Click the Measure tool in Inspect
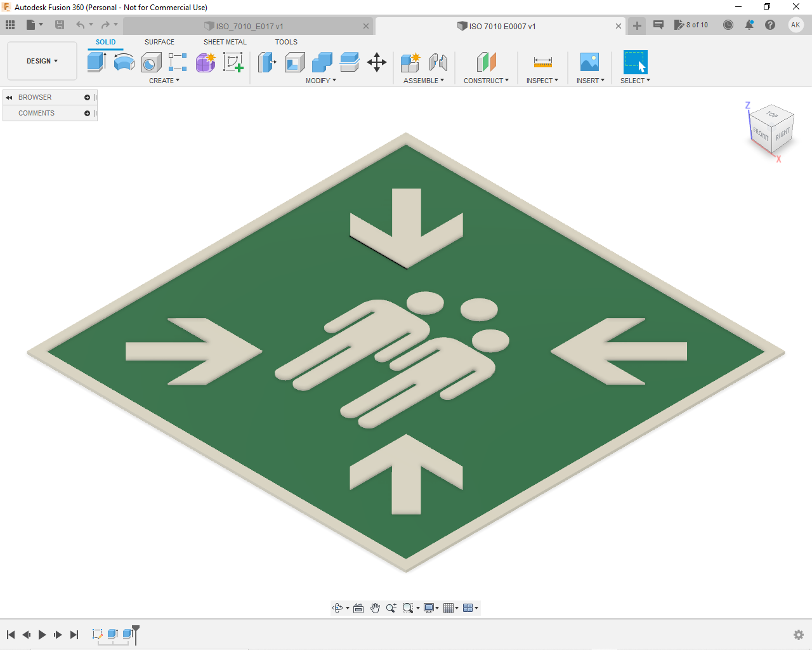The height and width of the screenshot is (650, 812). click(x=543, y=62)
